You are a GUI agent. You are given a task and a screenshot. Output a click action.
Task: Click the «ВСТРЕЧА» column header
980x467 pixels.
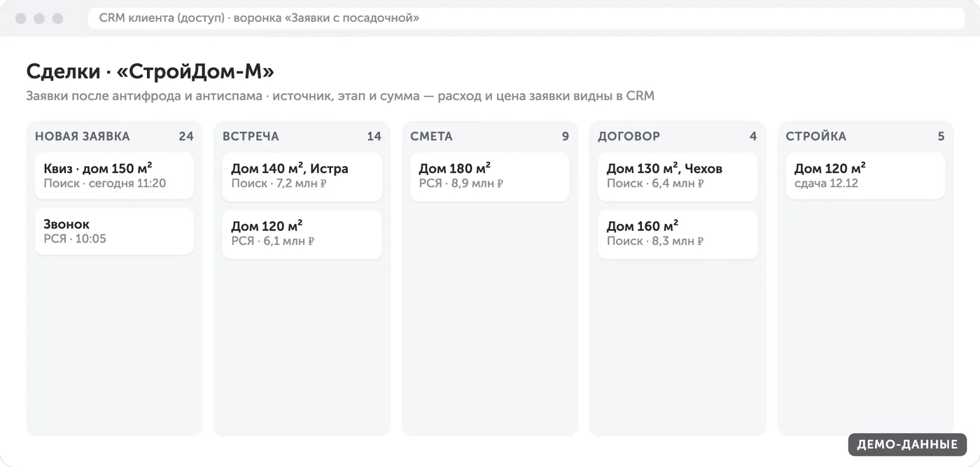click(x=251, y=137)
